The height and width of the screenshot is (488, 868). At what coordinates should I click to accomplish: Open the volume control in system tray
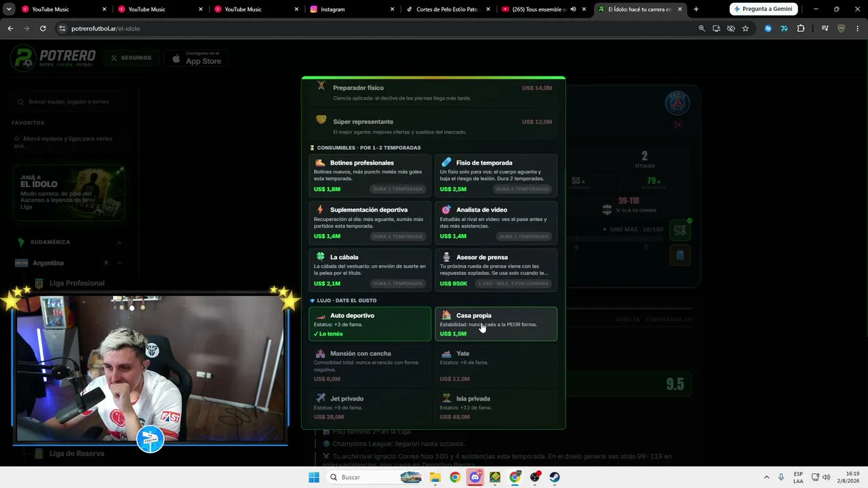(x=826, y=477)
